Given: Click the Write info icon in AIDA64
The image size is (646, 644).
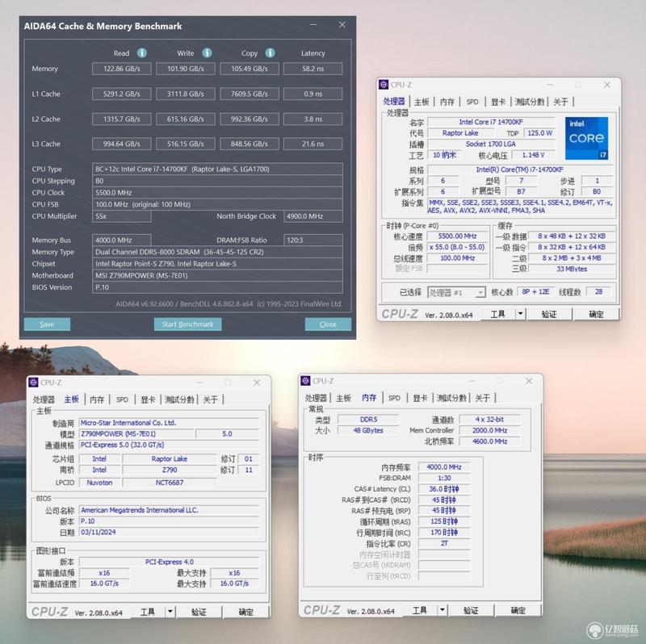Looking at the screenshot, I should (207, 53).
